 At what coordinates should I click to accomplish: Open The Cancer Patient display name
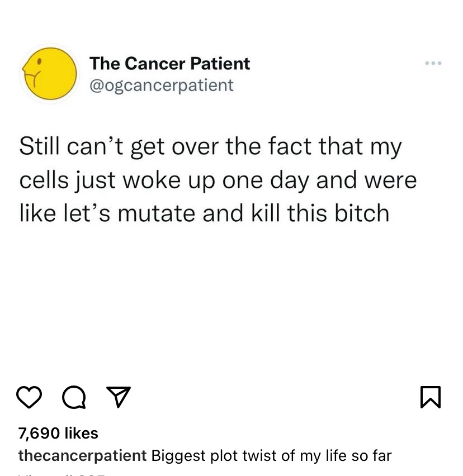coord(169,63)
